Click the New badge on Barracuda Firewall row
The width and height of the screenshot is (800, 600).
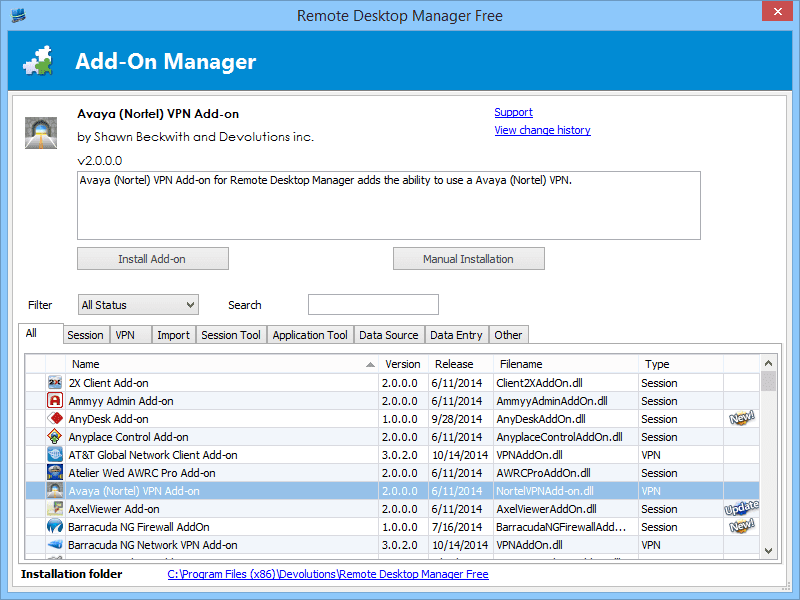pyautogui.click(x=741, y=526)
